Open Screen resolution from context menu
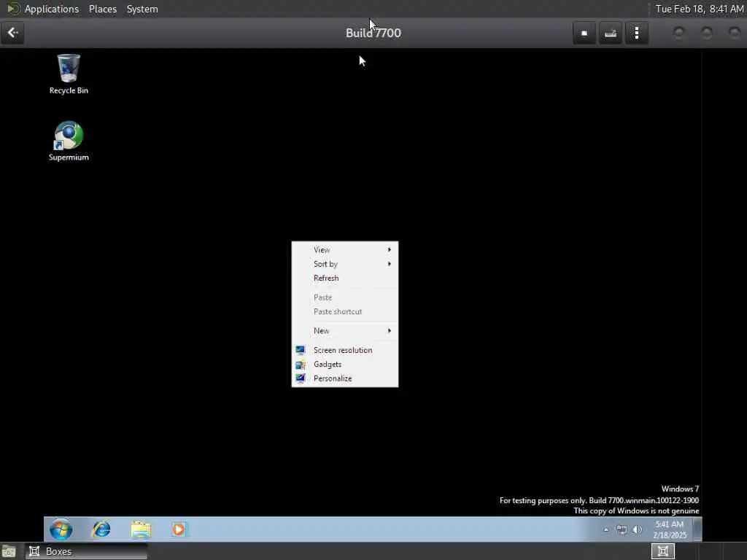747x560 pixels. coord(345,350)
